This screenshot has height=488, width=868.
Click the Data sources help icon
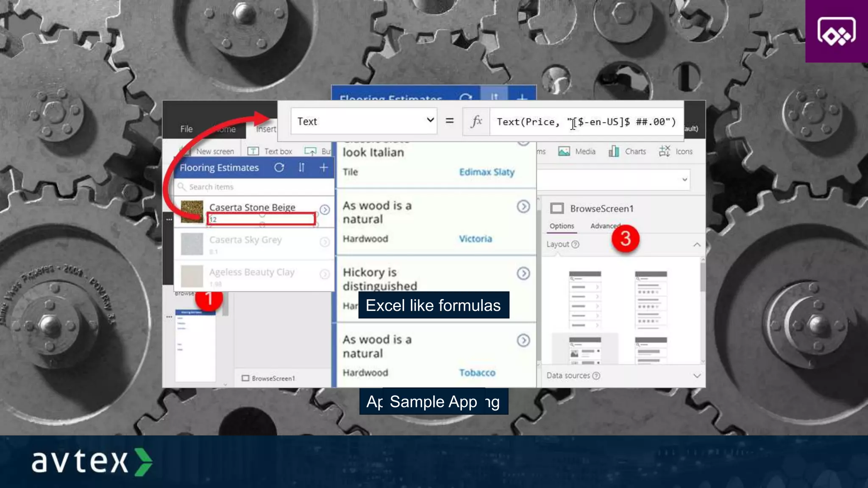point(596,376)
